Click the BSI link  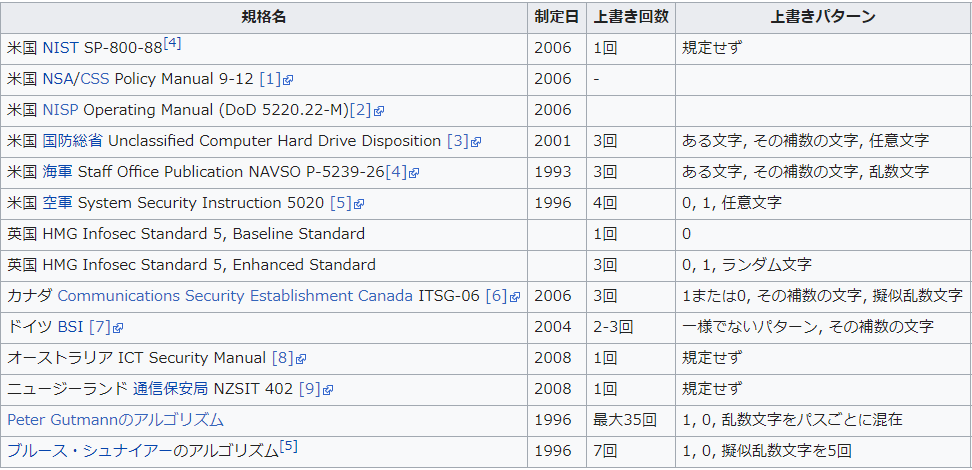pos(70,326)
